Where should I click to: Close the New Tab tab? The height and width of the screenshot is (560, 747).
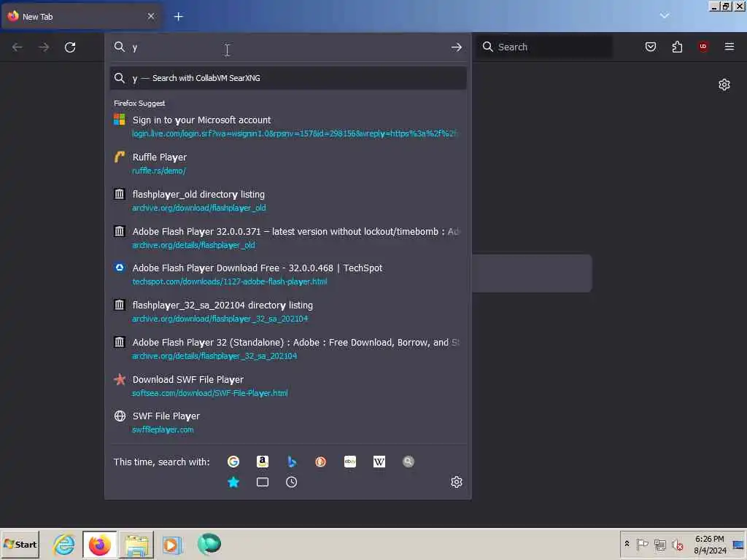click(x=151, y=16)
